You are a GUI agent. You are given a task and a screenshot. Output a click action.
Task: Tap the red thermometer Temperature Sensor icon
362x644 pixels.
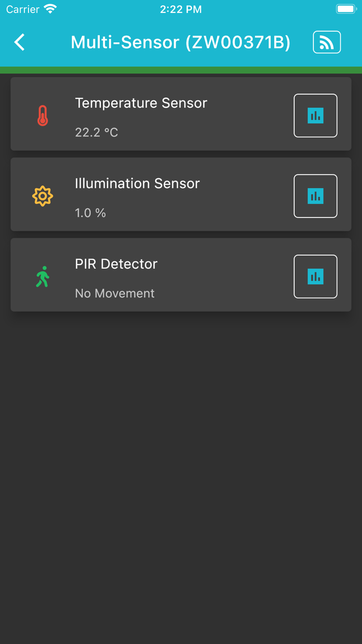coord(42,115)
